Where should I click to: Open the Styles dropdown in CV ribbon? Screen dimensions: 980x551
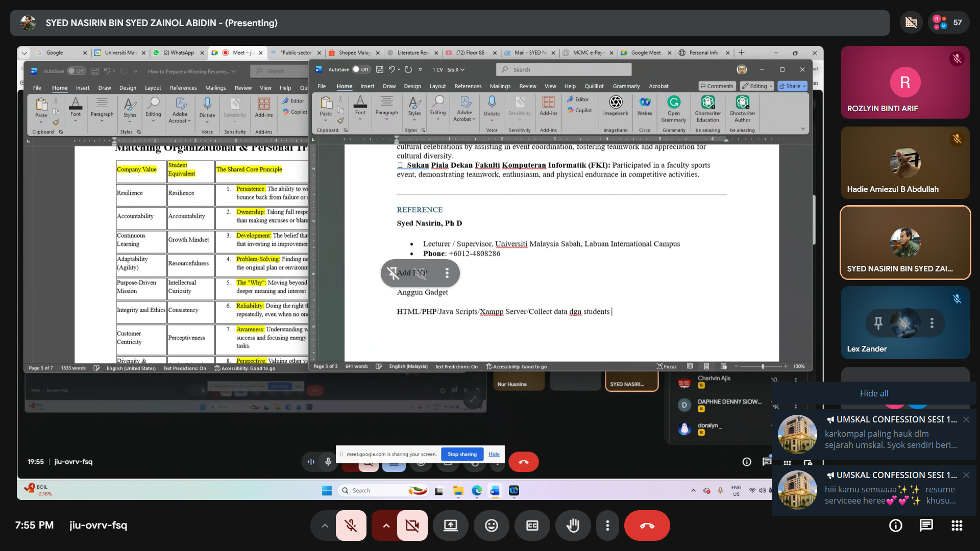click(414, 119)
